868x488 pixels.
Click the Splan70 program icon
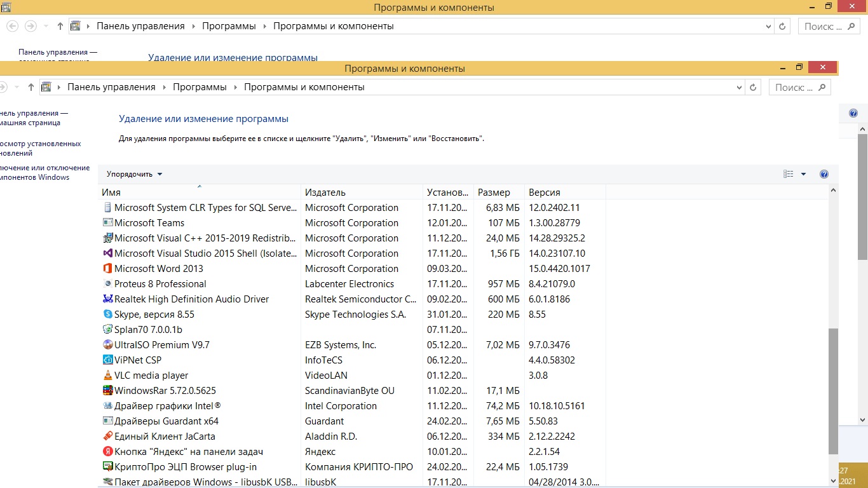(108, 330)
